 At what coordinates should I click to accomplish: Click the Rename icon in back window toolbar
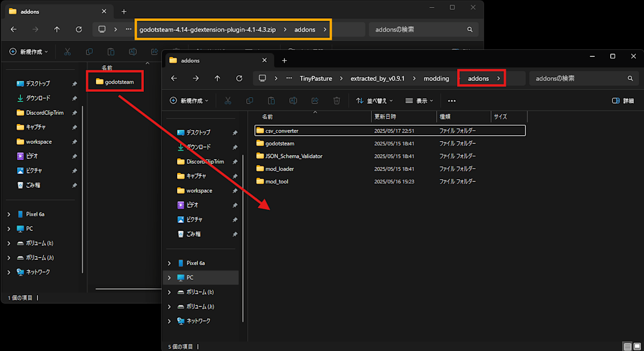[133, 52]
